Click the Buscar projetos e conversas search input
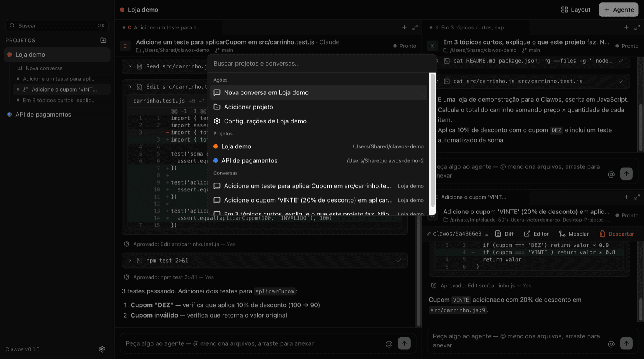The width and height of the screenshot is (644, 359). click(x=321, y=64)
